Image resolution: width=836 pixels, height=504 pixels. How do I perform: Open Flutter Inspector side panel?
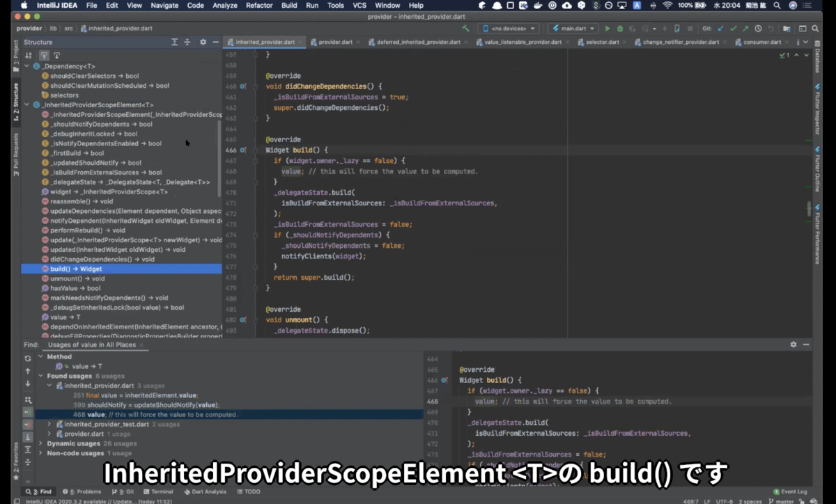[817, 109]
